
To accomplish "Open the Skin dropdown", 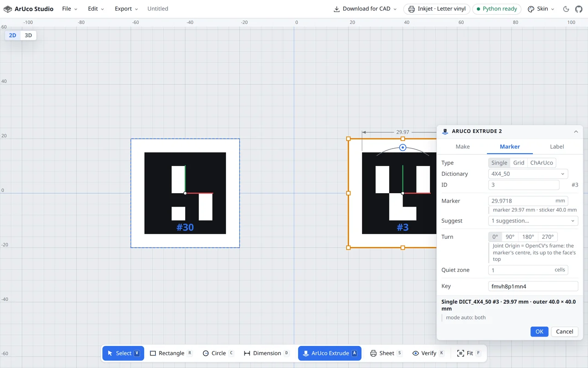I will pyautogui.click(x=541, y=9).
